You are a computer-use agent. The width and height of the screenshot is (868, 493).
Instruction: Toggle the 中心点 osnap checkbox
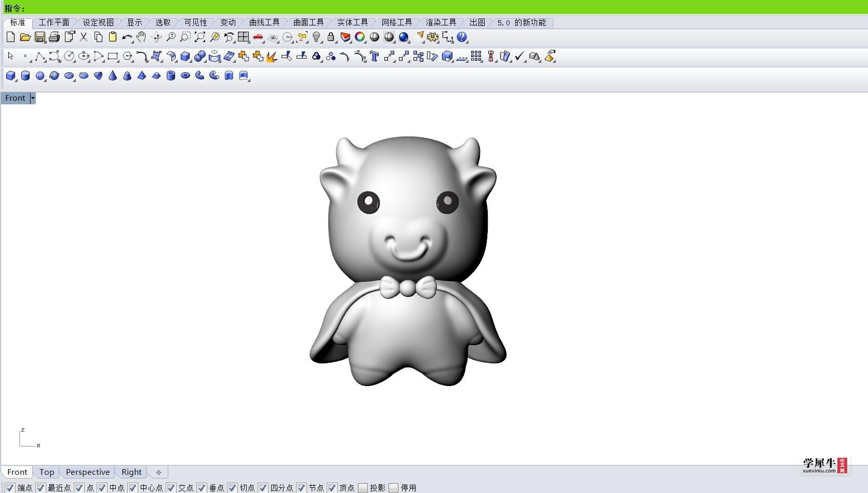tap(132, 488)
